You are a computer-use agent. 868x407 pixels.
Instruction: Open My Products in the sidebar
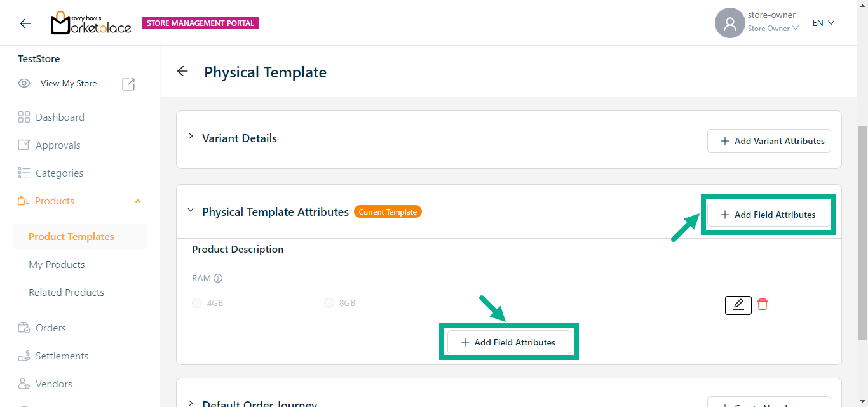[57, 265]
